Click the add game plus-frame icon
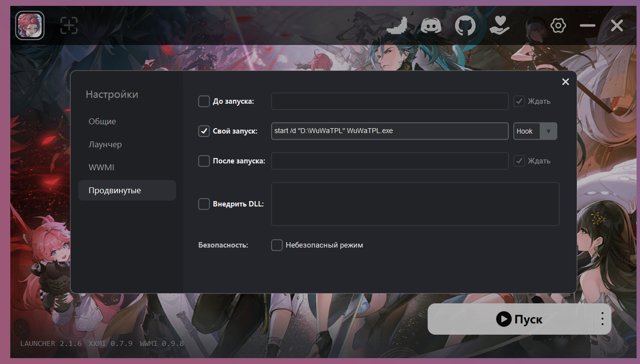This screenshot has width=640, height=364. tap(69, 26)
